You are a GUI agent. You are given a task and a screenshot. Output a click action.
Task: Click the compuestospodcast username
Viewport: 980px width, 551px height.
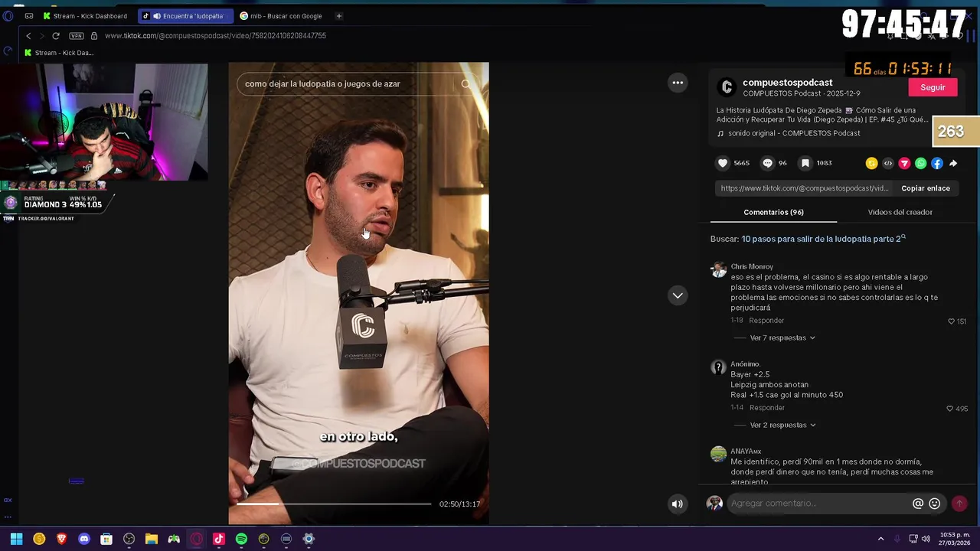click(787, 83)
